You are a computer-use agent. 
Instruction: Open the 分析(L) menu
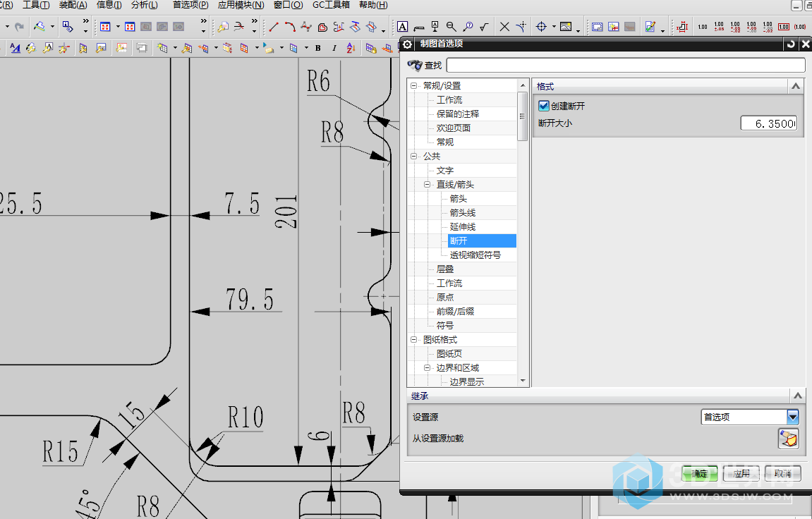145,5
